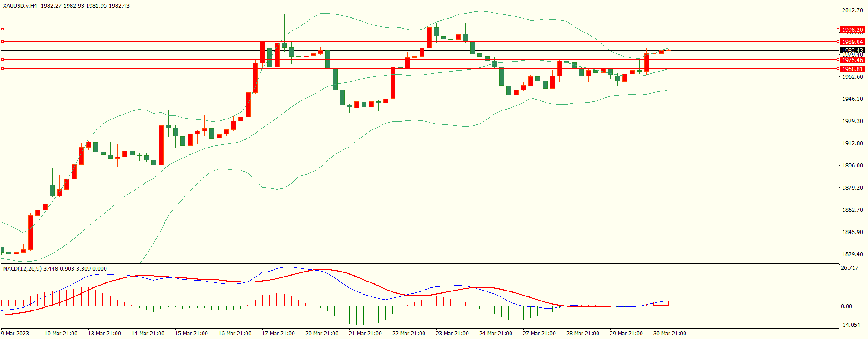Click the 29 Mar 21:00 time label
Viewport: 868px width, 339px height.
coord(626,334)
